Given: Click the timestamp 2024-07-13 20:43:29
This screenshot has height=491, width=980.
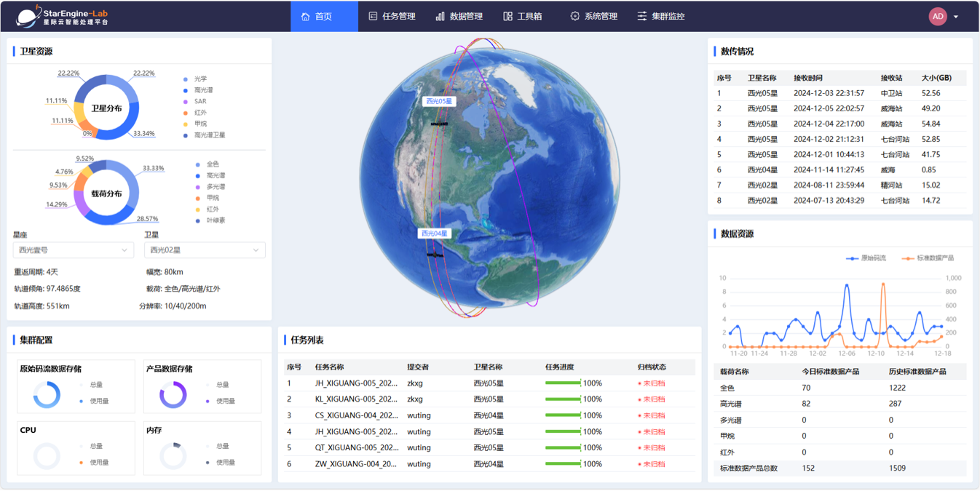Looking at the screenshot, I should point(829,200).
